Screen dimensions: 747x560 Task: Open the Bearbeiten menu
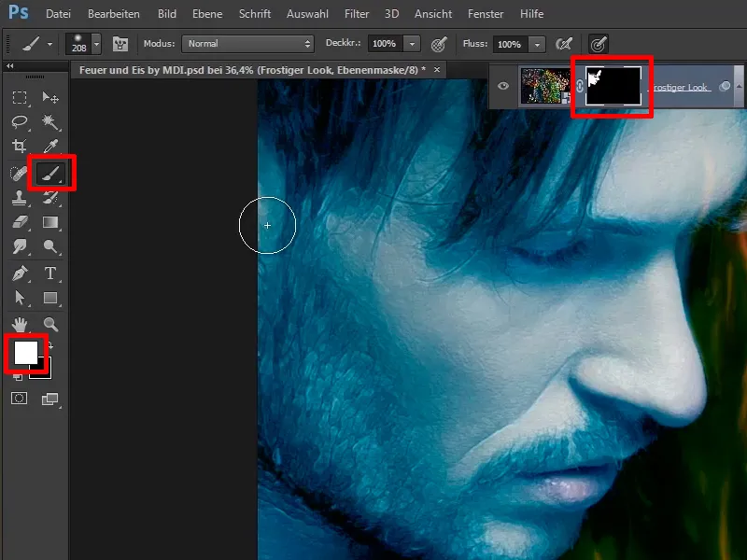(114, 14)
